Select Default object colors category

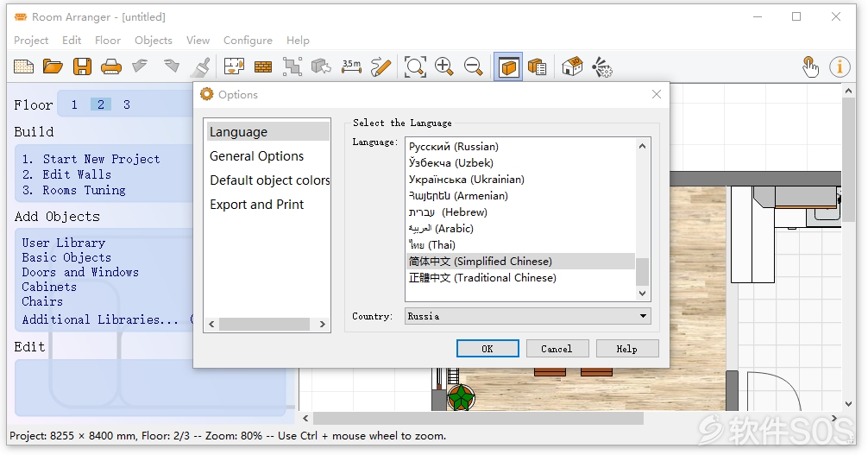[268, 180]
